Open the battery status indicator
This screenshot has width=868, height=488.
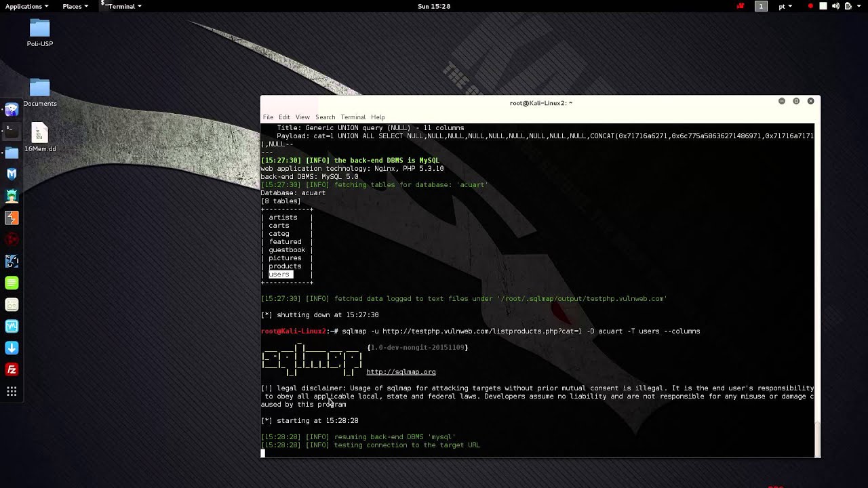848,6
